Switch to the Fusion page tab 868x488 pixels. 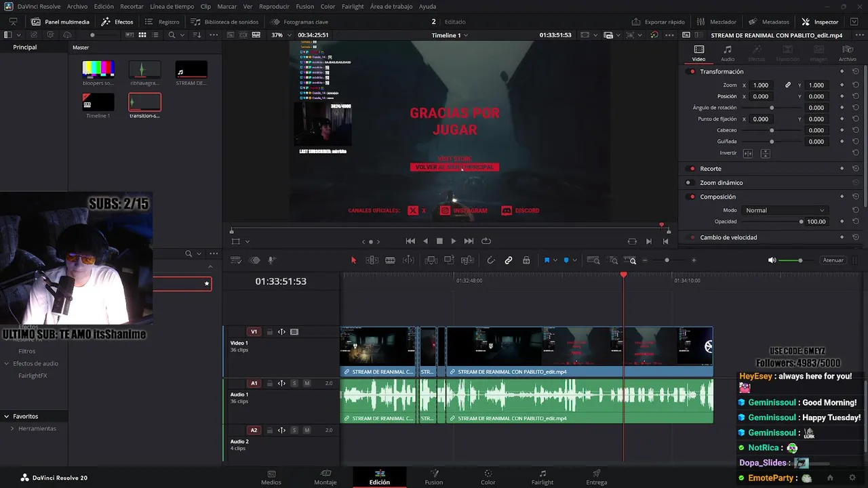(434, 477)
